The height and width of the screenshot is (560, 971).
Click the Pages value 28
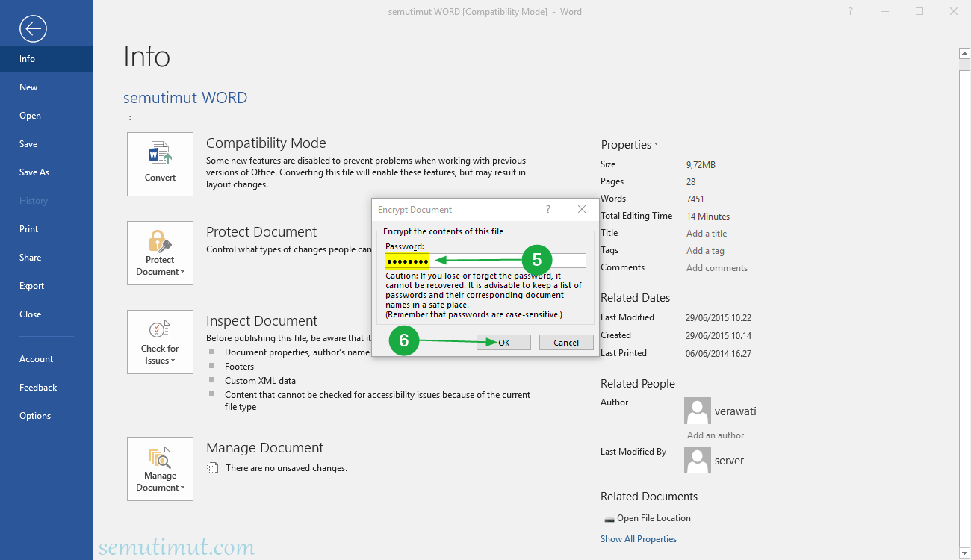point(691,182)
